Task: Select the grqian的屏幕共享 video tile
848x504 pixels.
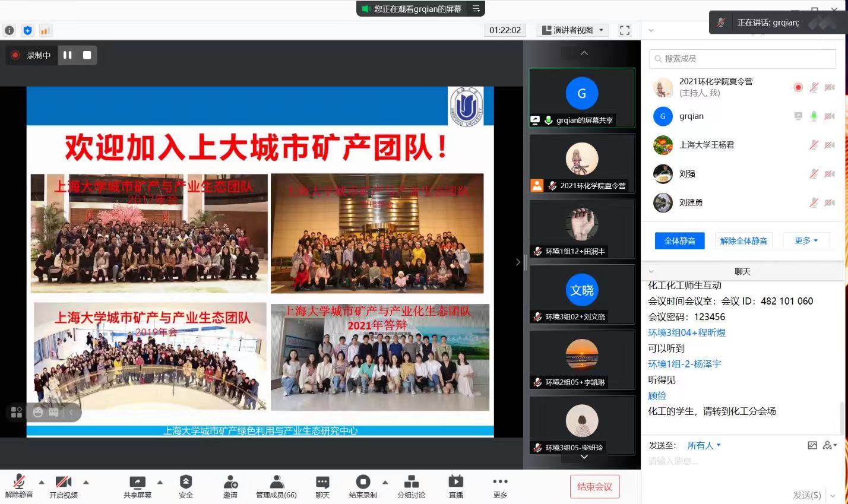Action: [582, 98]
